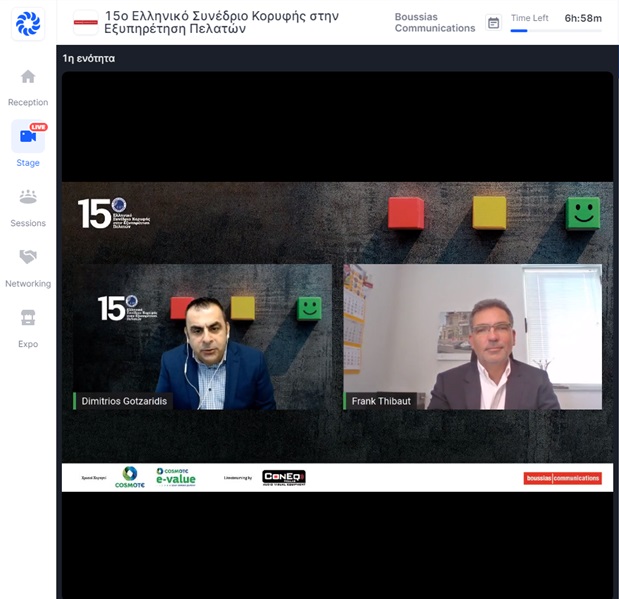The width and height of the screenshot is (619, 599).
Task: Select the Reception label in sidebar
Action: pos(28,102)
